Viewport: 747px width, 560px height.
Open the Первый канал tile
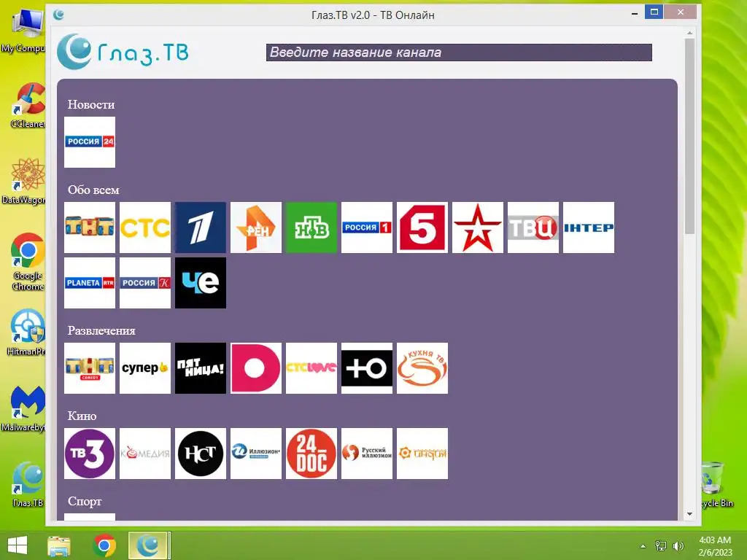(201, 227)
